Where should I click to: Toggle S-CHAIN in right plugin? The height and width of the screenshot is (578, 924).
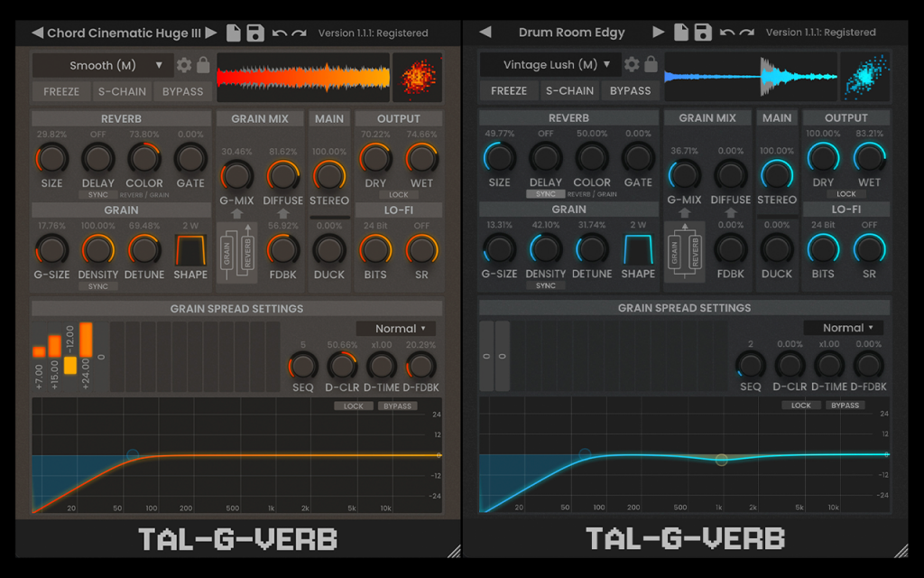tap(570, 91)
